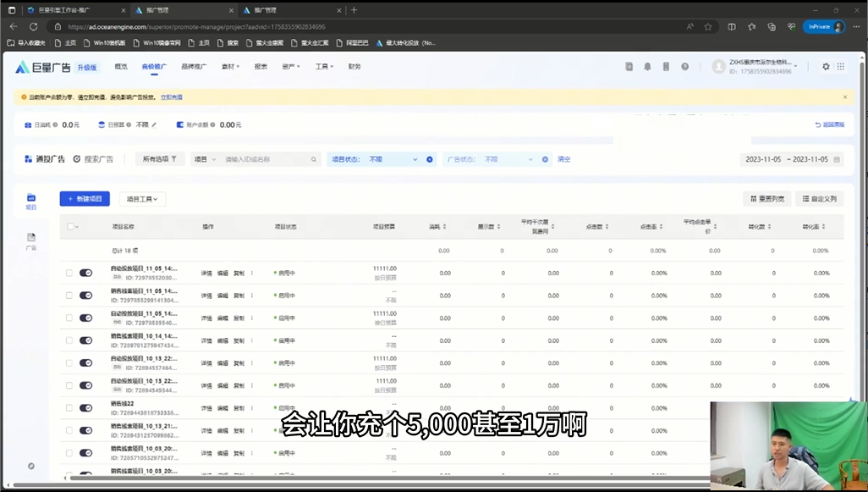Tick checkbox for 销售线索项目_11_05_14 row

(x=69, y=296)
